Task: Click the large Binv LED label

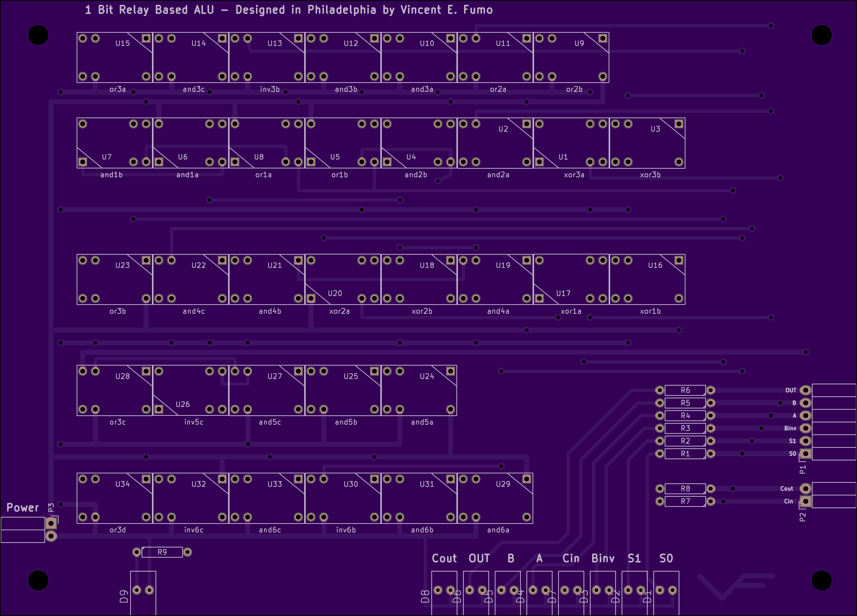Action: point(603,559)
